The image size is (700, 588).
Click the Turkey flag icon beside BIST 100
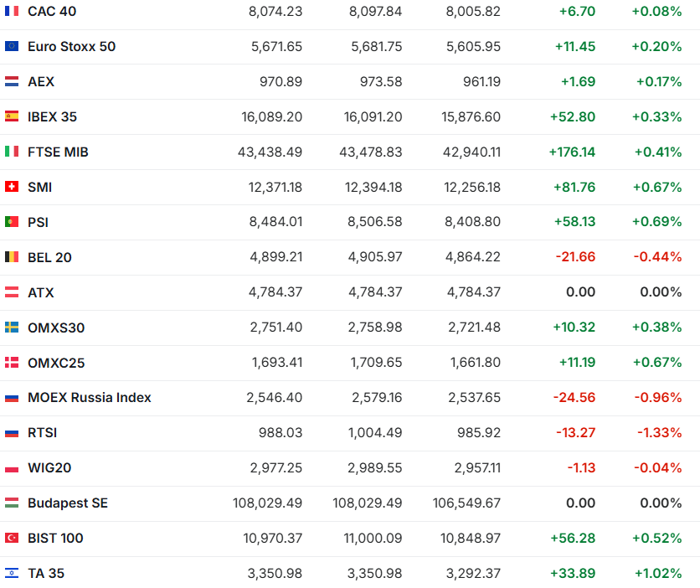click(12, 539)
